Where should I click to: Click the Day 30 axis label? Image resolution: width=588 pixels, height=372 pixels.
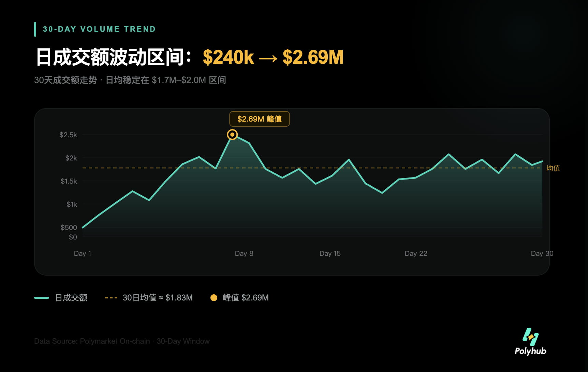(x=542, y=253)
